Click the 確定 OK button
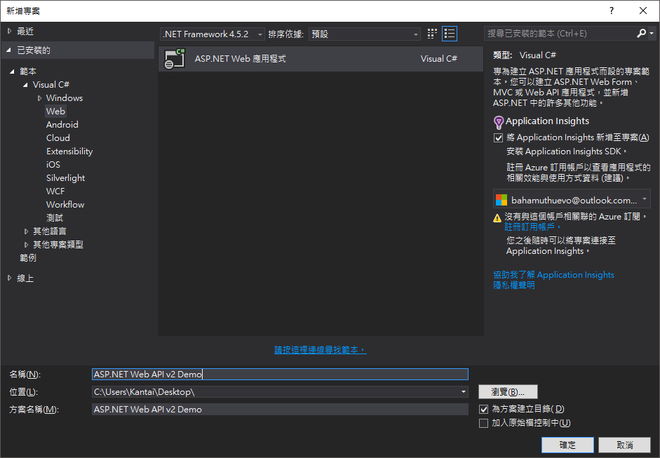Viewport: 660px width, 458px height. [x=567, y=445]
